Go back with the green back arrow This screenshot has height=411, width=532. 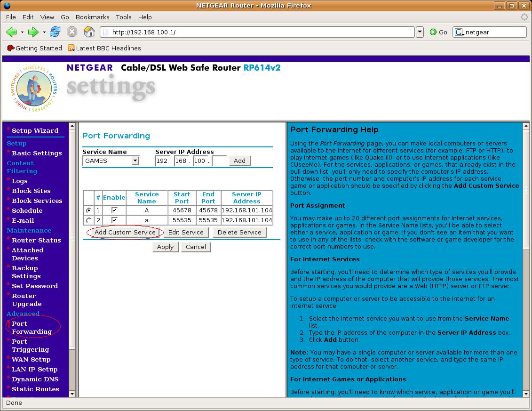(12, 32)
